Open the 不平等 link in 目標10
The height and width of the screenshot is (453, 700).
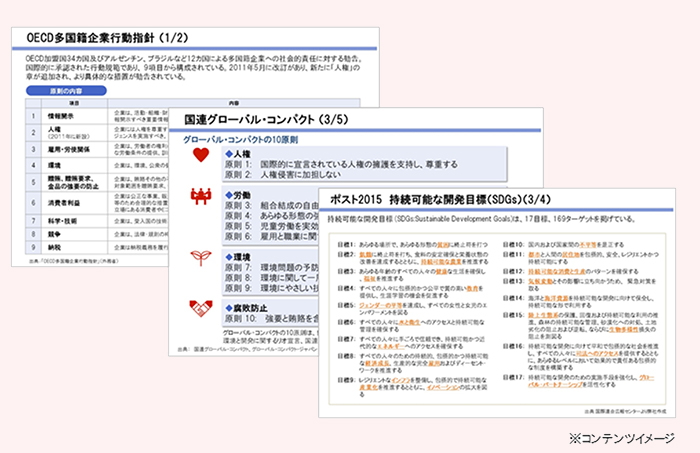[588, 245]
